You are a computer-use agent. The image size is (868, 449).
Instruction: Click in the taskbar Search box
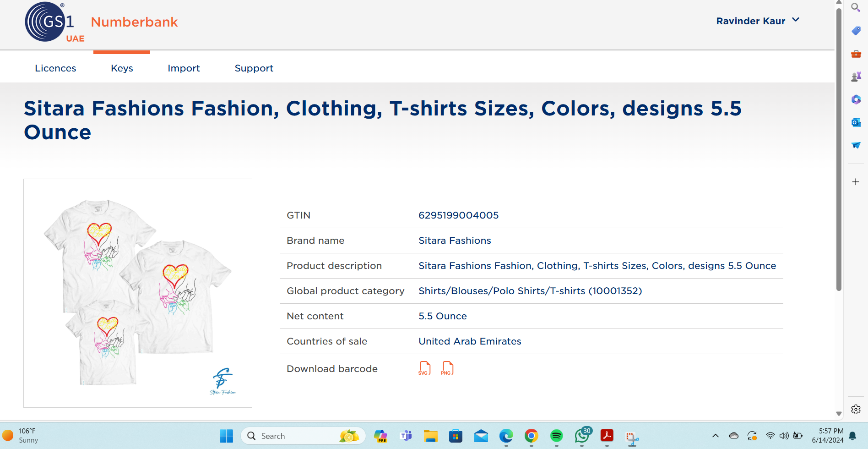[303, 436]
